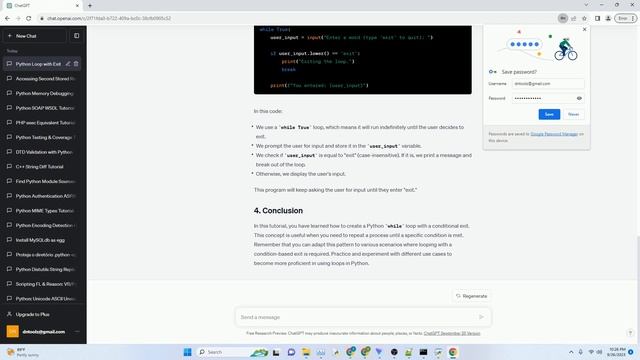
Task: Click the taskbar clock and date
Action: [616, 352]
